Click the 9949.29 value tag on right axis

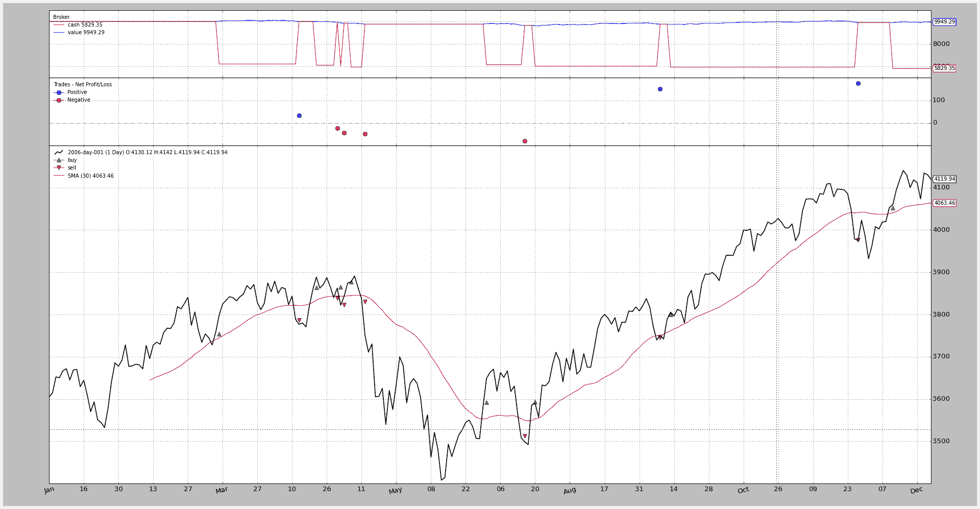(x=944, y=22)
